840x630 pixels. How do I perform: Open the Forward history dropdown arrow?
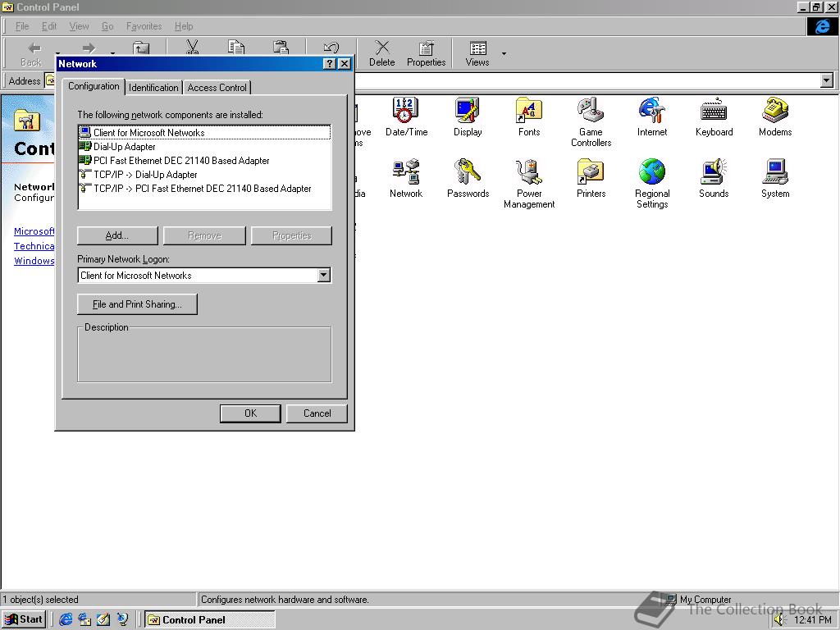click(112, 53)
